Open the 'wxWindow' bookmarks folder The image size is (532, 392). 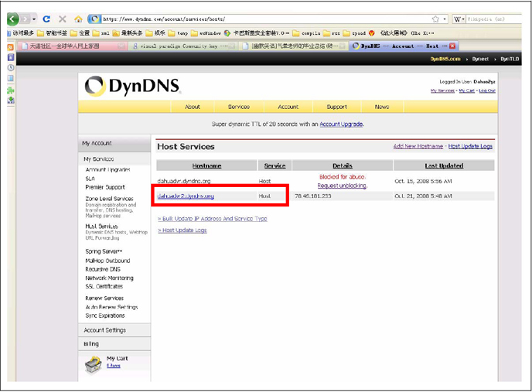(206, 33)
